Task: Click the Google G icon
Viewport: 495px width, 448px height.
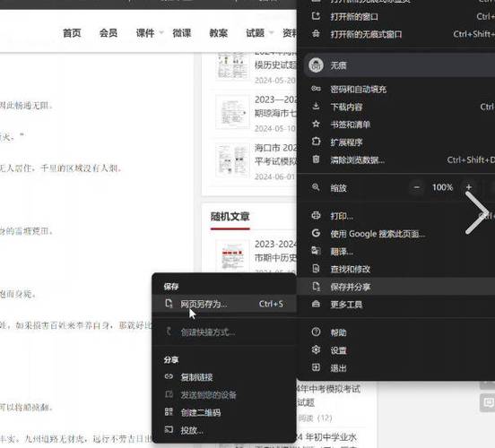Action: click(316, 233)
